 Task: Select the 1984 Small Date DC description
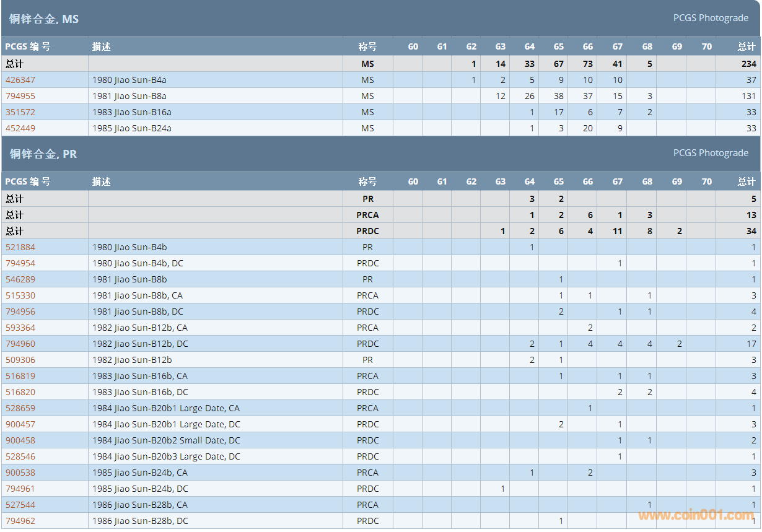166,440
